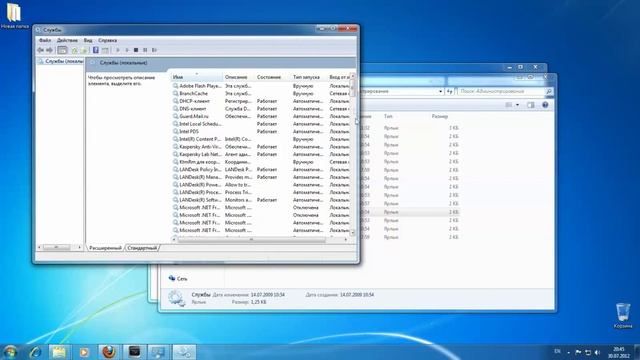This screenshot has height=360, width=640.
Task: Click the Explorer window search field
Action: [x=501, y=91]
